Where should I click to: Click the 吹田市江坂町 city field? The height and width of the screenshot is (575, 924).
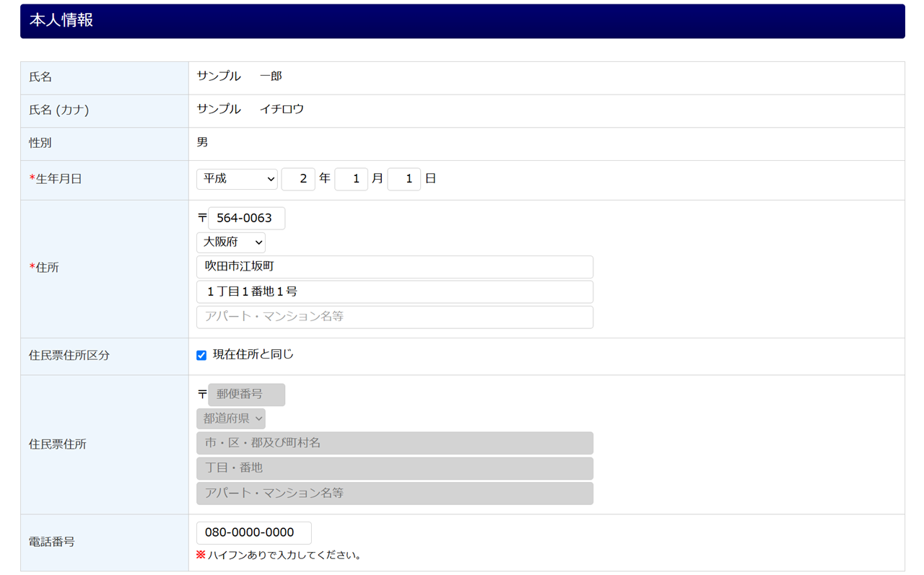click(x=394, y=267)
